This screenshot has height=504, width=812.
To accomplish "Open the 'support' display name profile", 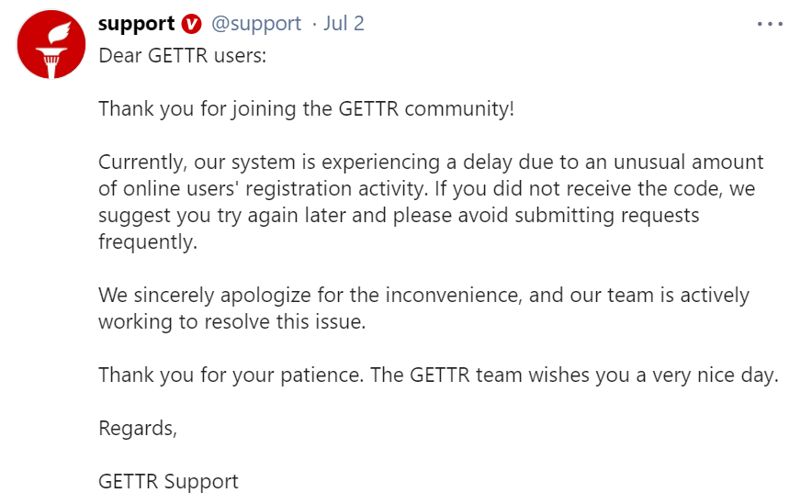I will pos(137,24).
